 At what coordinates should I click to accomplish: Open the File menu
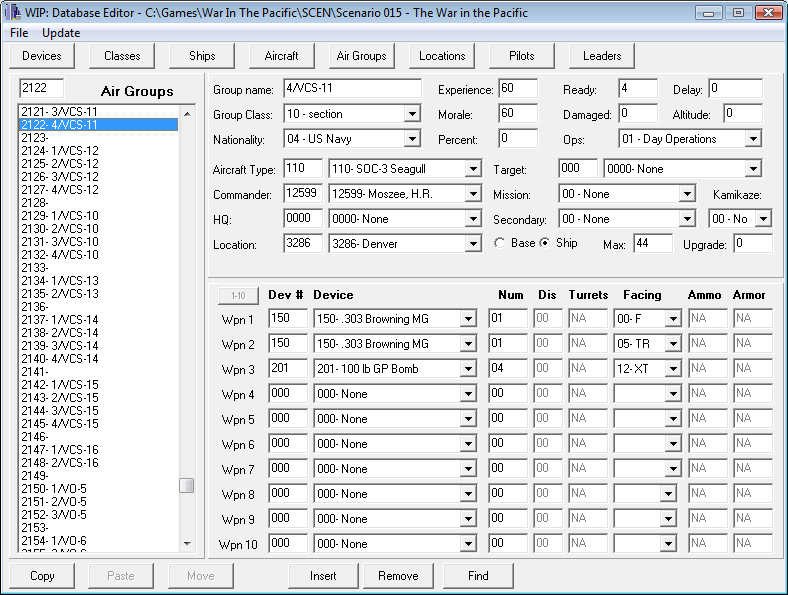[19, 33]
